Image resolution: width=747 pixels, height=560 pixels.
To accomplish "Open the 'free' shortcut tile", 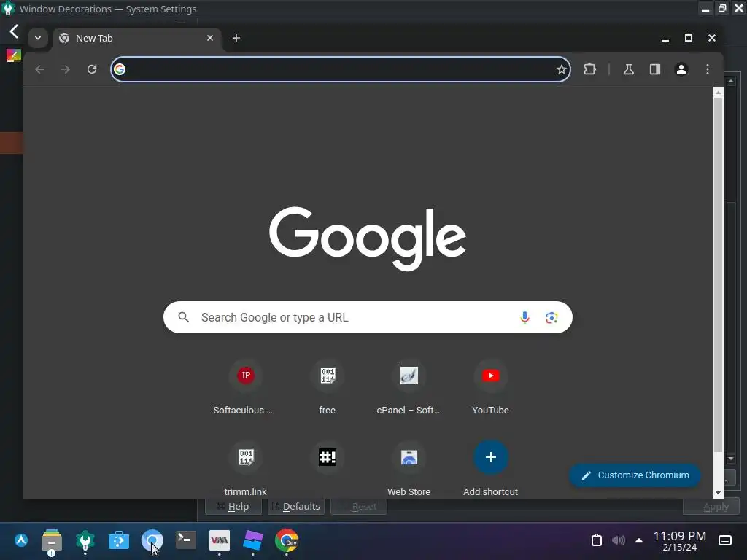I will [x=328, y=388].
